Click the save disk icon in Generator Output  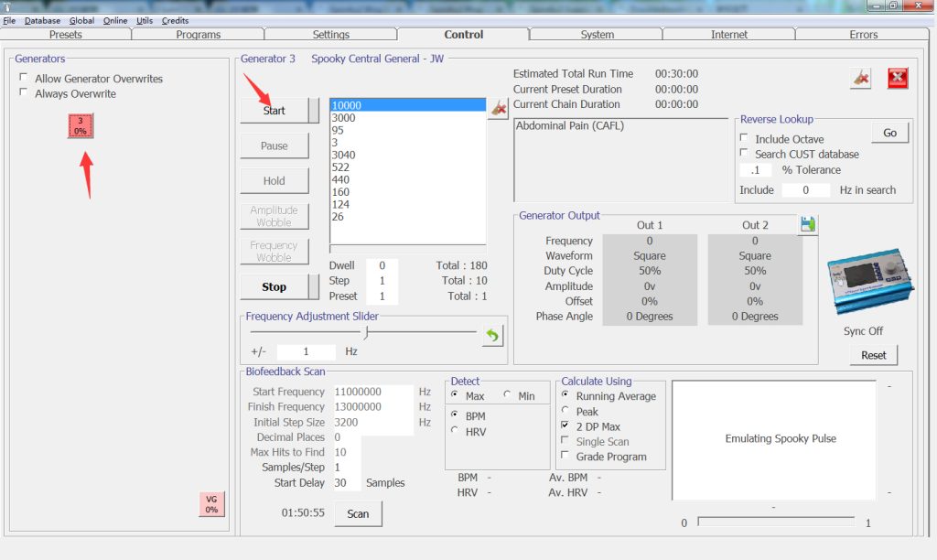coord(808,224)
